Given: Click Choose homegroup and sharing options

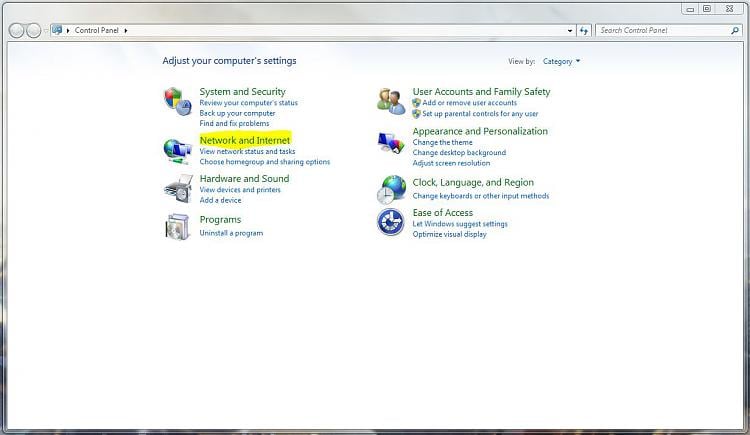Looking at the screenshot, I should pyautogui.click(x=265, y=162).
